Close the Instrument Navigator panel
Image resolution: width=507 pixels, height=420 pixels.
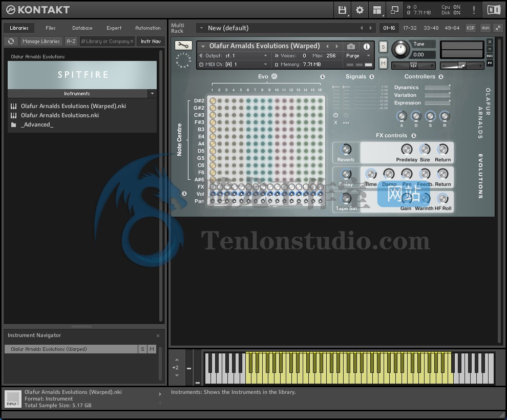click(158, 336)
